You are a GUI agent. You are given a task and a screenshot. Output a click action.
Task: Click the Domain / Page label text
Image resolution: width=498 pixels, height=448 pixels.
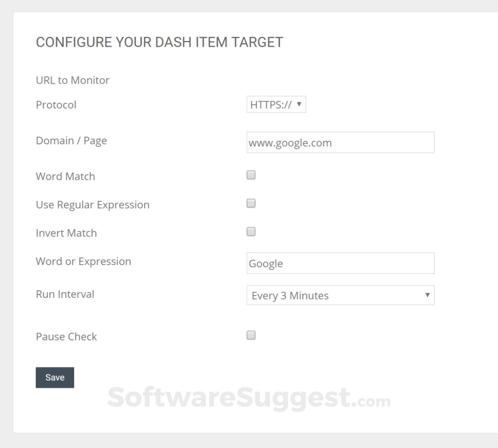click(x=71, y=141)
